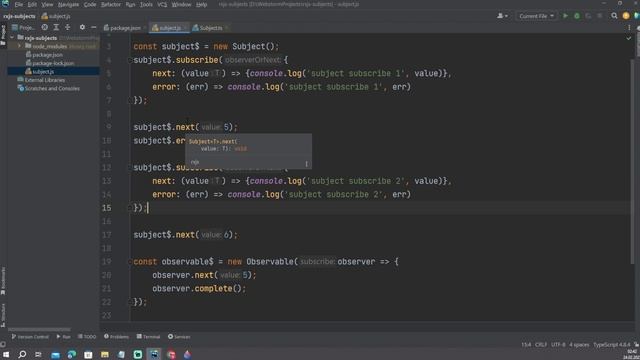Click the orange IDE updates avatar icon

click(626, 16)
